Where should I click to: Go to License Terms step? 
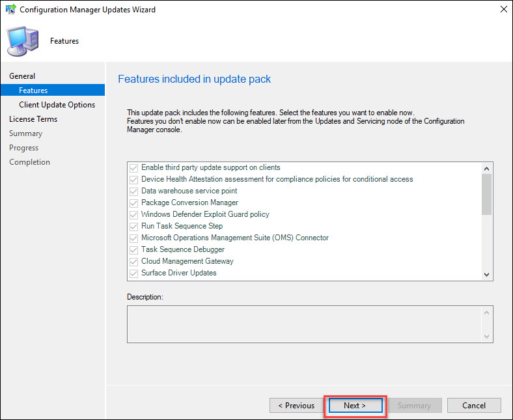[33, 119]
